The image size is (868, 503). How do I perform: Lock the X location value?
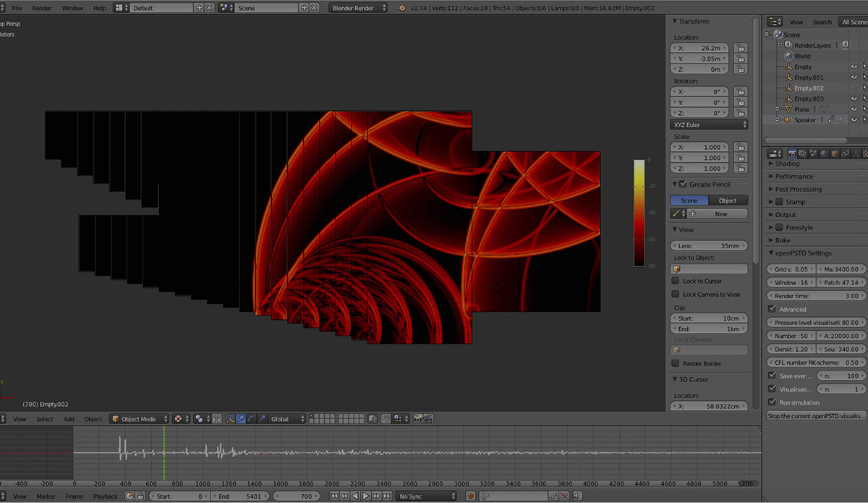[740, 48]
